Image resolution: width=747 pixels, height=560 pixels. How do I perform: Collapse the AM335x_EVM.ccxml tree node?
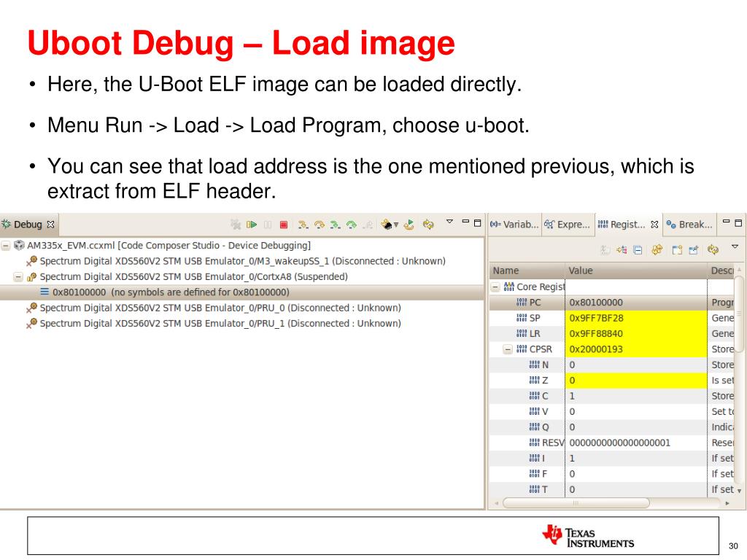point(6,246)
